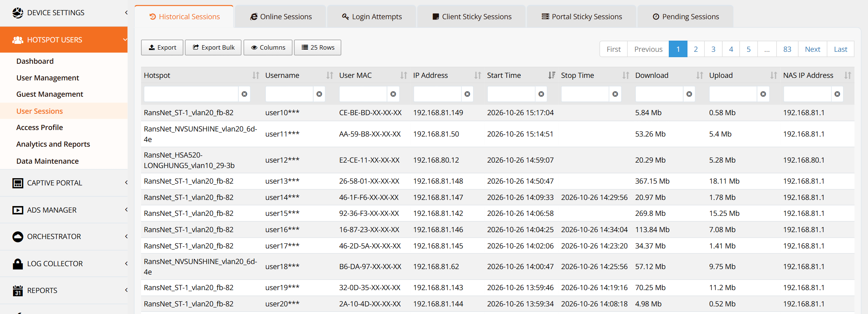Screen dimensions: 868x314
Task: Collapse the Hotspot Users sidebar section
Action: (64, 40)
